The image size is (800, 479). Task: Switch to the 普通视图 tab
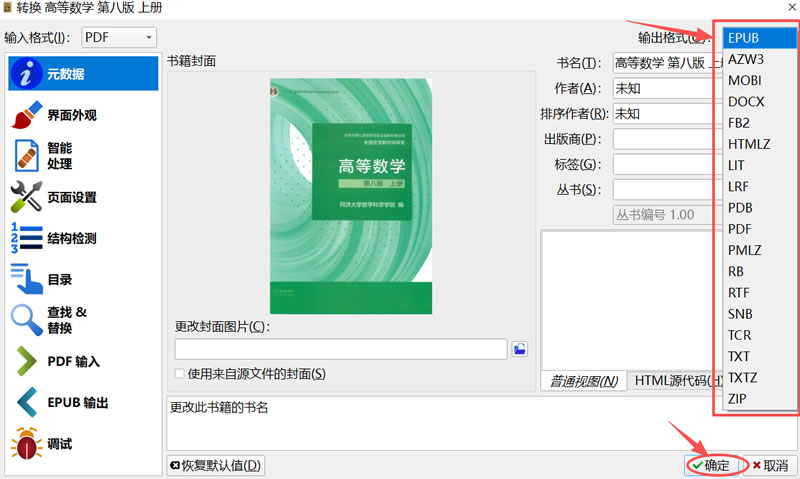(x=583, y=381)
